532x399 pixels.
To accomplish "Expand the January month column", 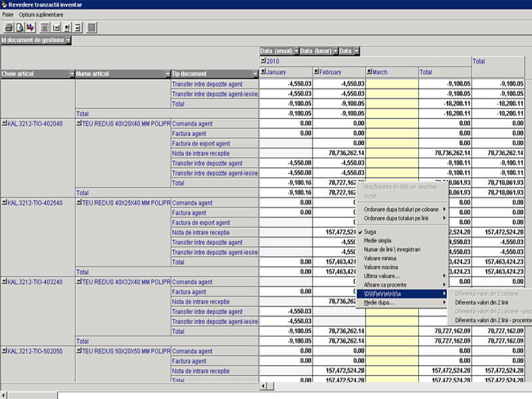I will point(263,72).
